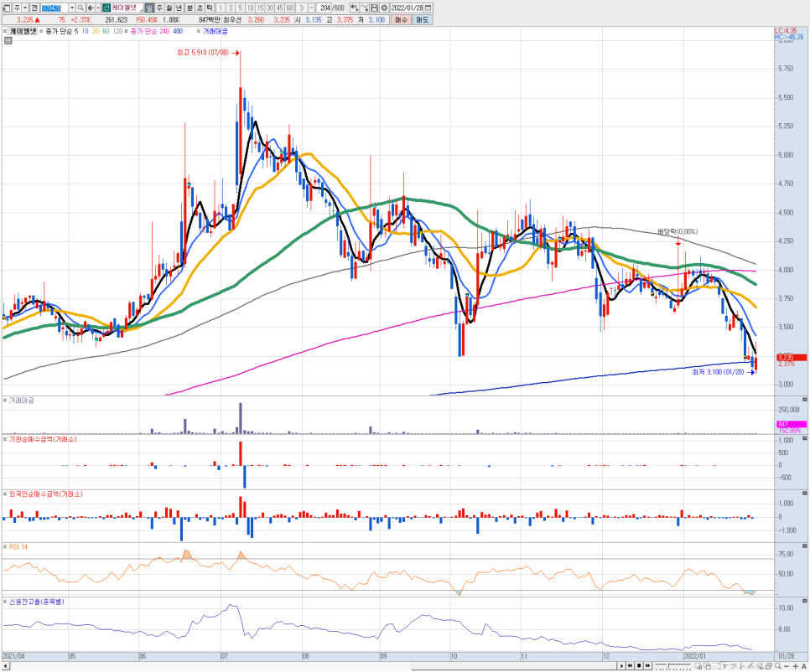Zoom out with the minus icon
810x672 pixels.
(787, 666)
